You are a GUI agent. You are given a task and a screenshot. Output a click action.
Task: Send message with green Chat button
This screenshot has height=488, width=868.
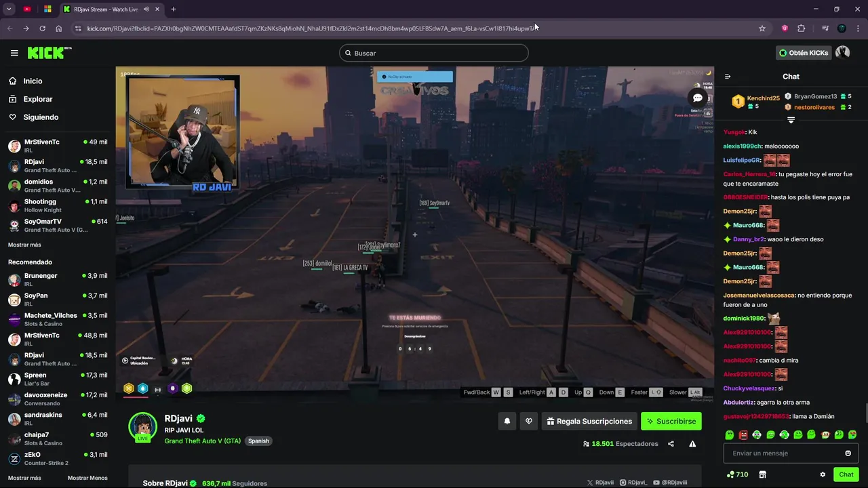point(846,474)
